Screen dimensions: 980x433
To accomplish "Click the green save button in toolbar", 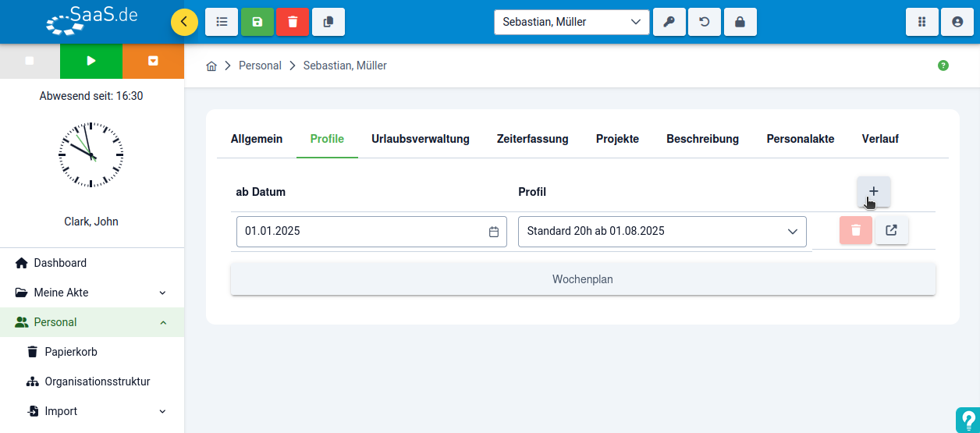I will (257, 22).
